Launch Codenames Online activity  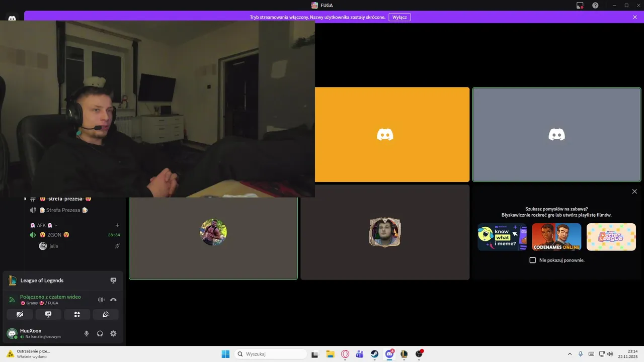[x=556, y=237]
